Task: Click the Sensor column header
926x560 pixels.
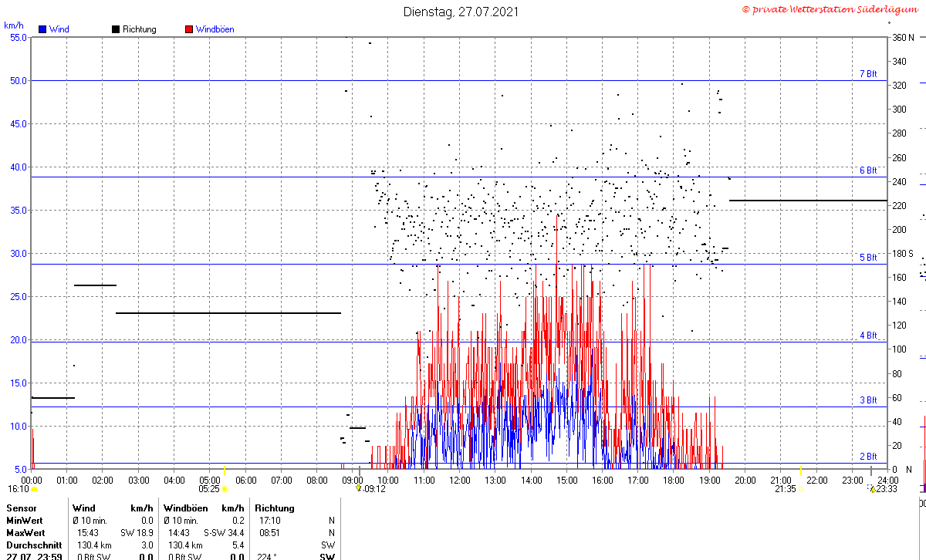Action: [x=21, y=508]
